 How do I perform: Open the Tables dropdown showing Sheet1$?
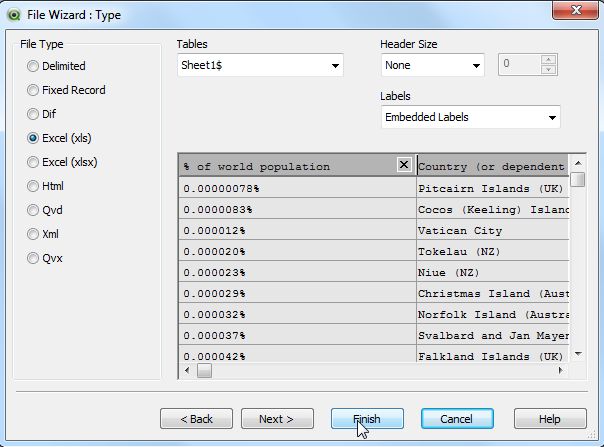tap(260, 65)
